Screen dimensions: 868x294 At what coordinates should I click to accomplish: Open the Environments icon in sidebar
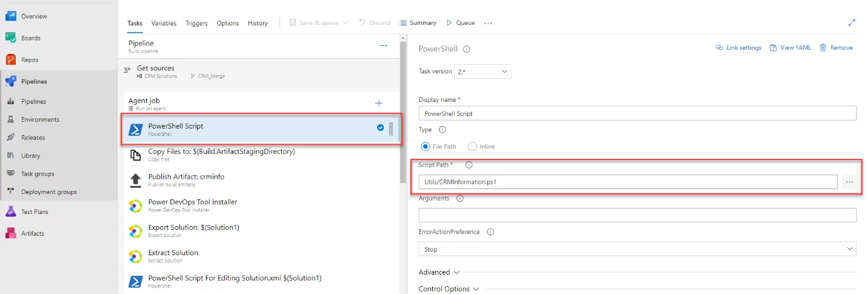point(10,119)
